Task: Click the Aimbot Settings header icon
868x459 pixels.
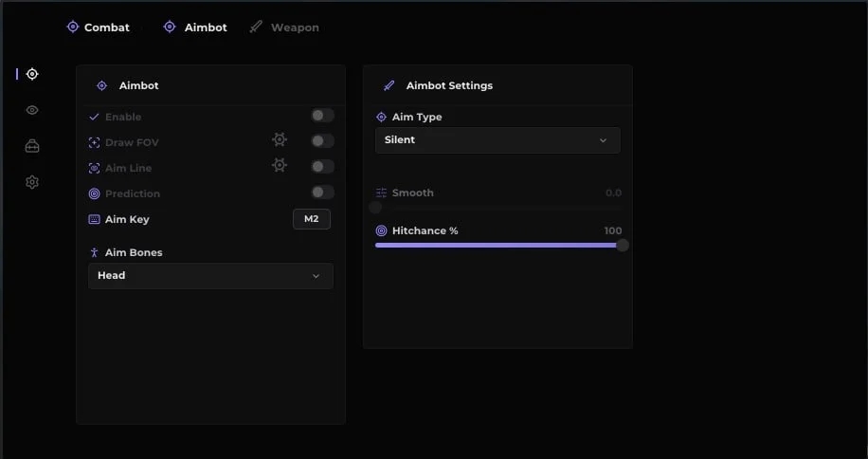Action: pyautogui.click(x=389, y=85)
